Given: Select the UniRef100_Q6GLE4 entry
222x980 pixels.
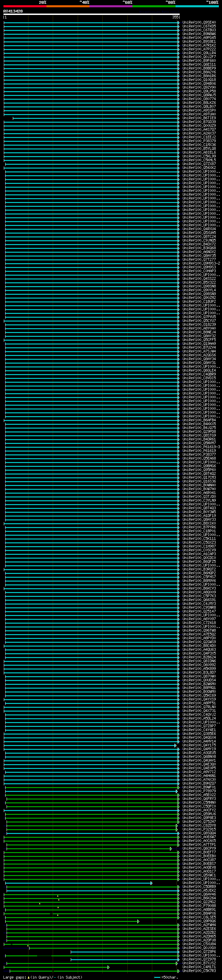Looking at the screenshot, I should pyautogui.click(x=199, y=370).
